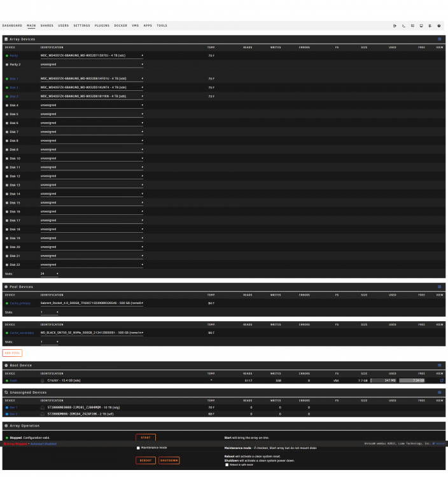Open Disk 22 unassigned dropdown
The image size is (448, 477).
pos(92,265)
